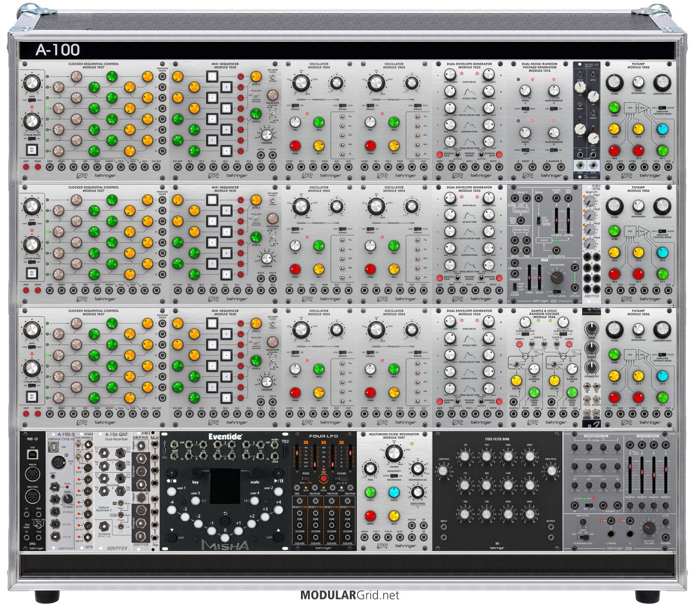
Task: Click the Master Volume knob on the 305
Action: coord(648,528)
